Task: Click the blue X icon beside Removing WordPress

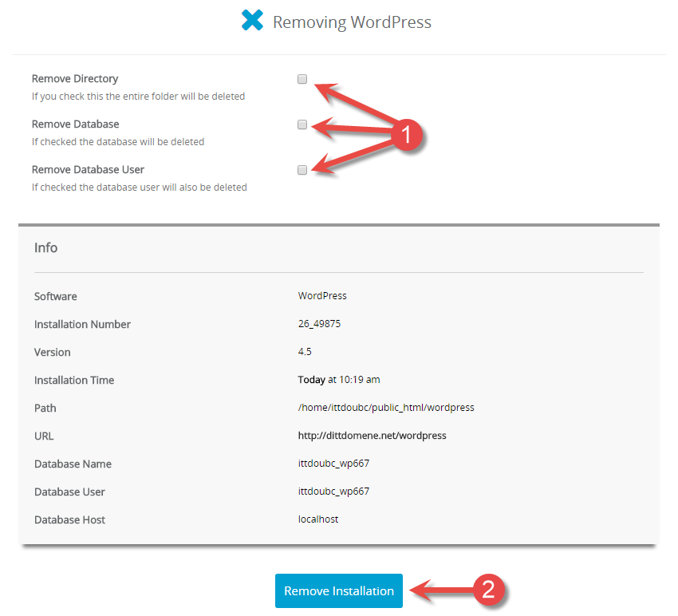Action: coord(252,20)
